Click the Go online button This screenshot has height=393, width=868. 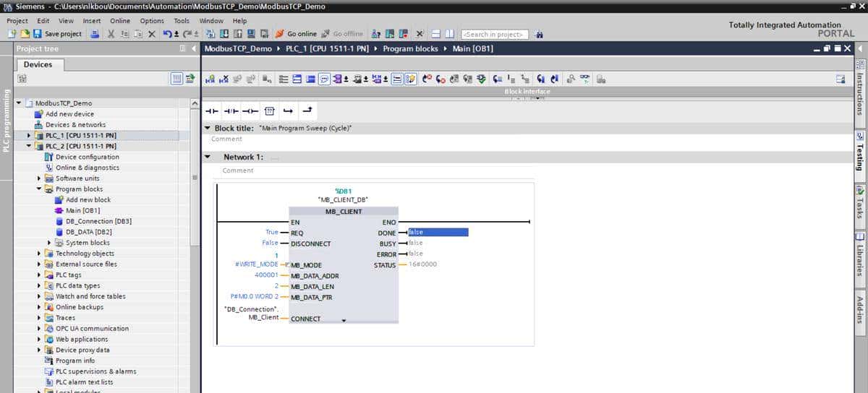pyautogui.click(x=295, y=34)
